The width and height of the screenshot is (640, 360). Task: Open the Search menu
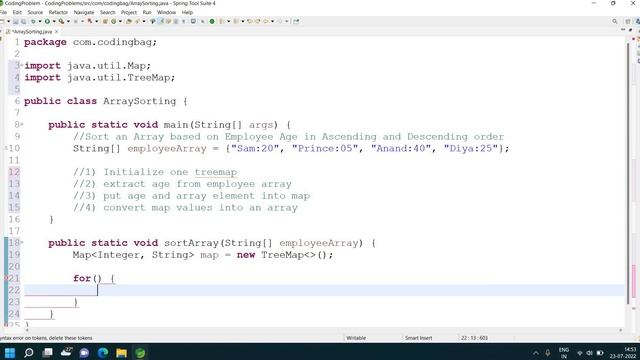[x=108, y=12]
